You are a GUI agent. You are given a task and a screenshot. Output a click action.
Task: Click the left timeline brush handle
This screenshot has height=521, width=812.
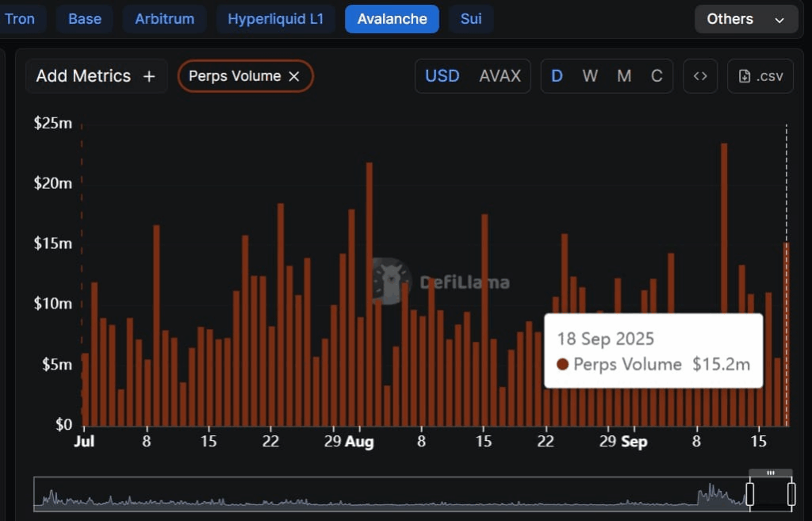[x=749, y=493]
